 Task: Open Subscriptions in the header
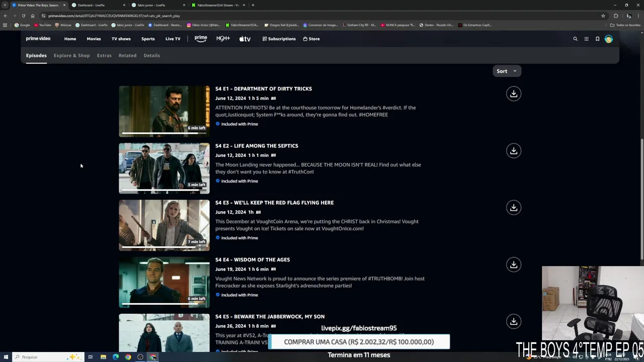279,39
